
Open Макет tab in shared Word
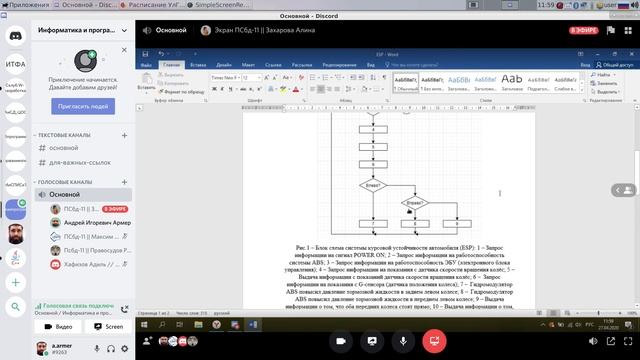(x=248, y=65)
